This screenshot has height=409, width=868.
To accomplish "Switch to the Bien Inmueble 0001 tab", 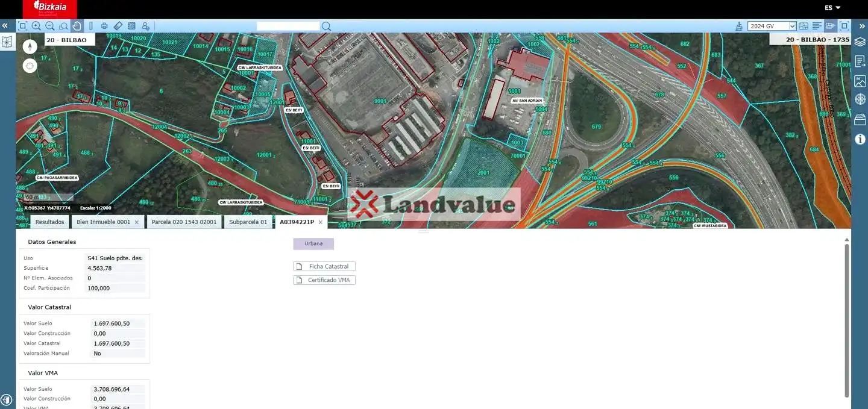I will (x=103, y=222).
